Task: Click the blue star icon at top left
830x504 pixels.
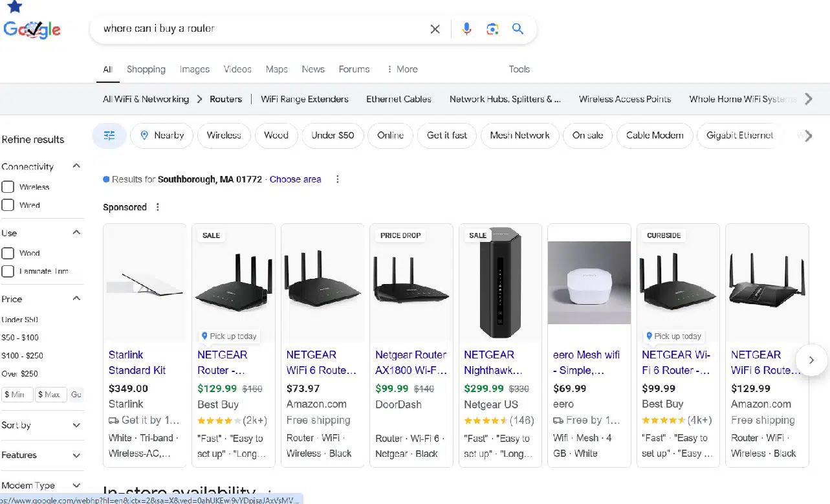Action: point(14,6)
